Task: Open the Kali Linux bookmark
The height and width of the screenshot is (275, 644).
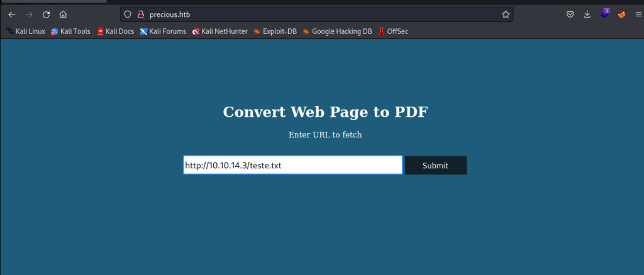Action: point(26,31)
